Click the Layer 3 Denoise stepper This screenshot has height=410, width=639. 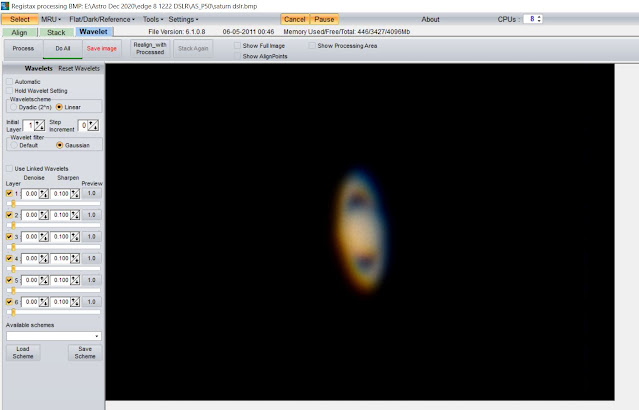(x=44, y=236)
